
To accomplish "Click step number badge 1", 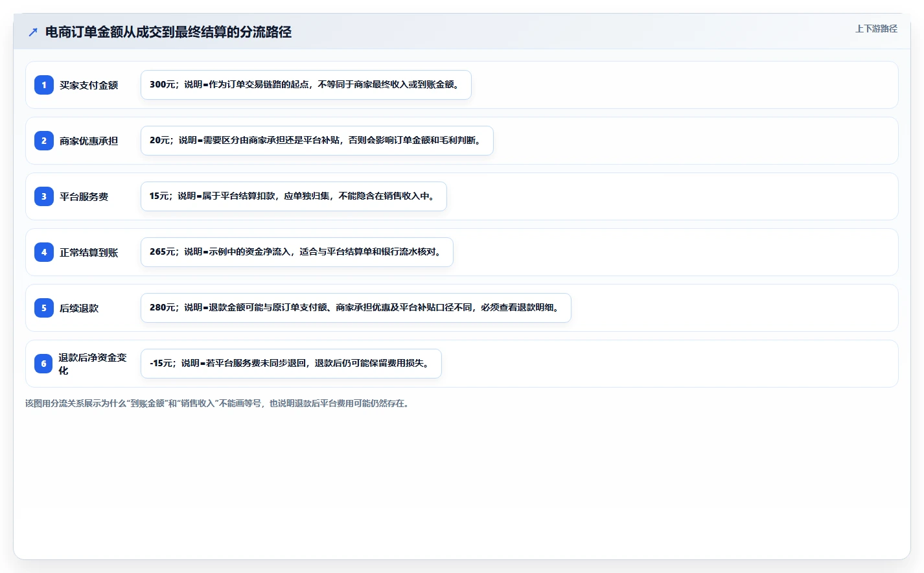I will coord(44,85).
